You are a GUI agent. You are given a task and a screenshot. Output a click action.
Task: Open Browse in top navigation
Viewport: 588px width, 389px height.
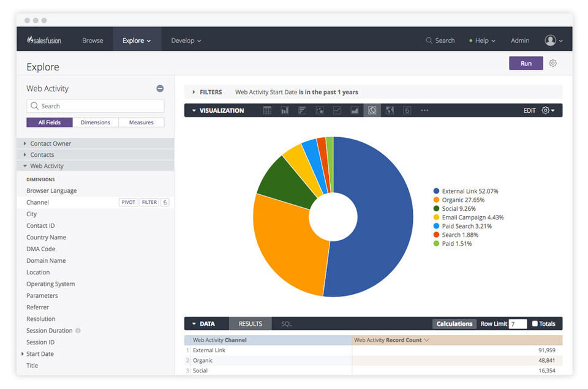pyautogui.click(x=92, y=40)
